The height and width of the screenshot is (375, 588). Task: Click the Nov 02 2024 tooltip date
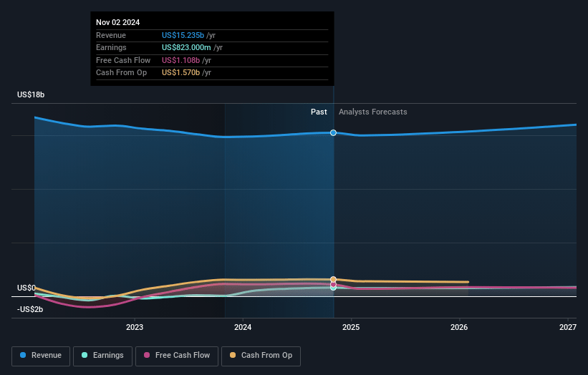(117, 22)
